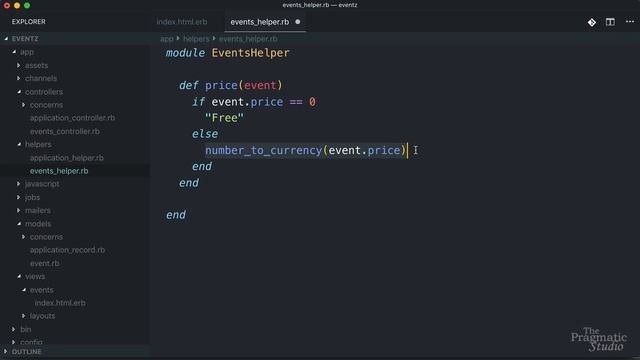The height and width of the screenshot is (360, 640).
Task: Collapse the views folder
Action: click(x=19, y=276)
